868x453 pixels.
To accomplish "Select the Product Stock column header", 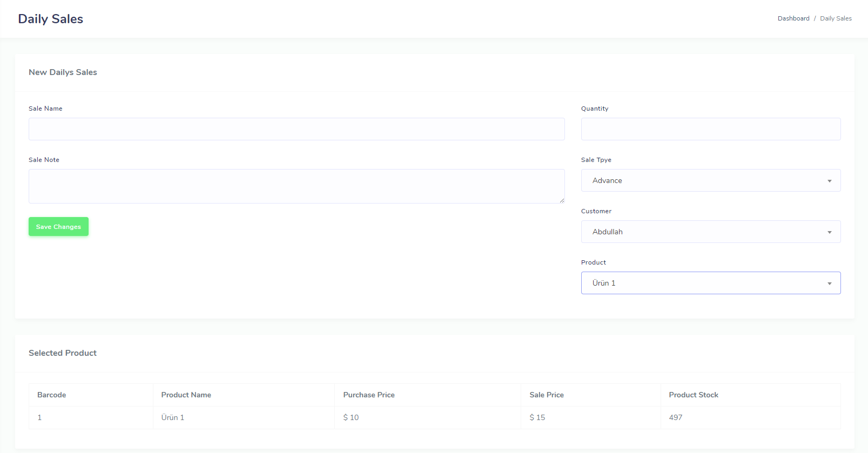I will click(x=694, y=395).
